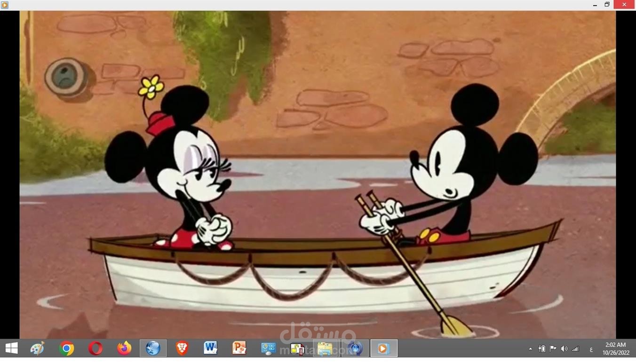
Task: Open Microsoft Word from the taskbar
Action: point(210,348)
